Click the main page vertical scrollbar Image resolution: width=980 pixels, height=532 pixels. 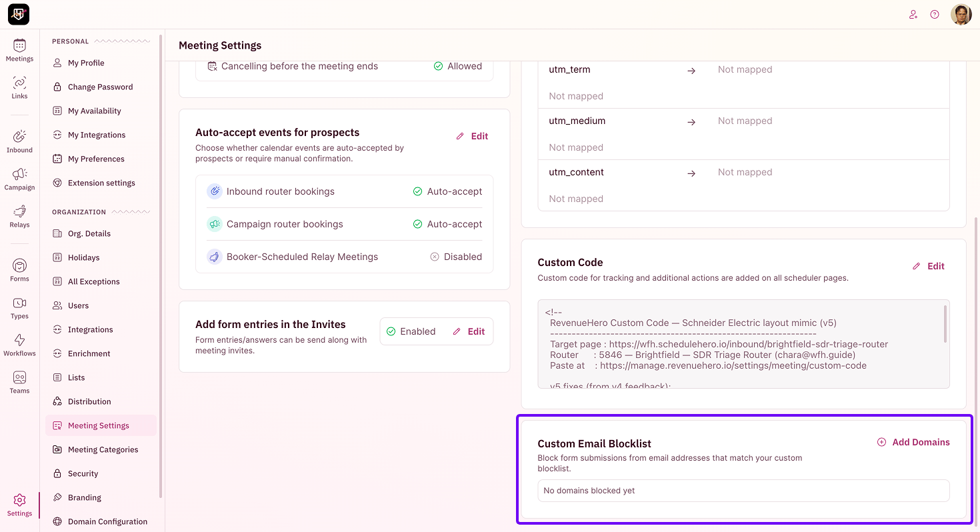click(x=976, y=373)
